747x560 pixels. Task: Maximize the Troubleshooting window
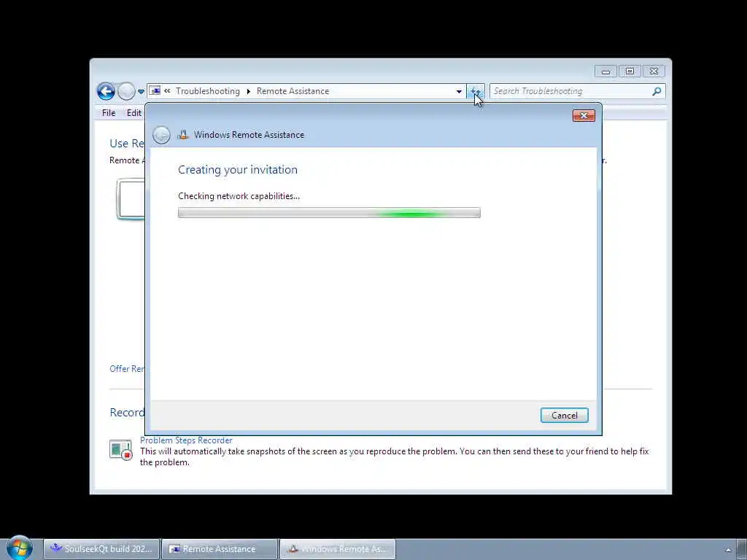pos(630,71)
